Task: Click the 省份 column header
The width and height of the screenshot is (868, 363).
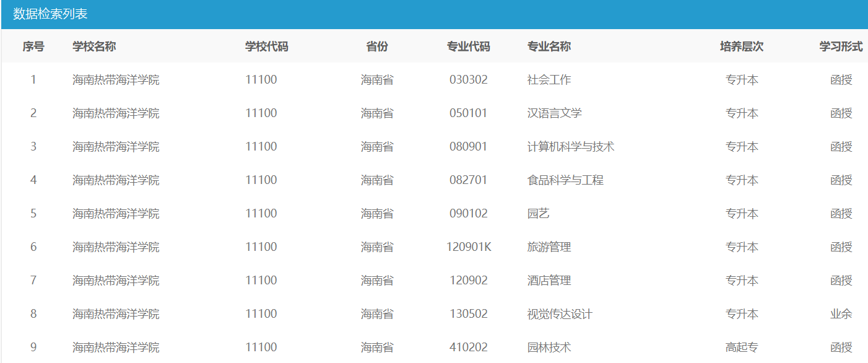Action: [377, 46]
